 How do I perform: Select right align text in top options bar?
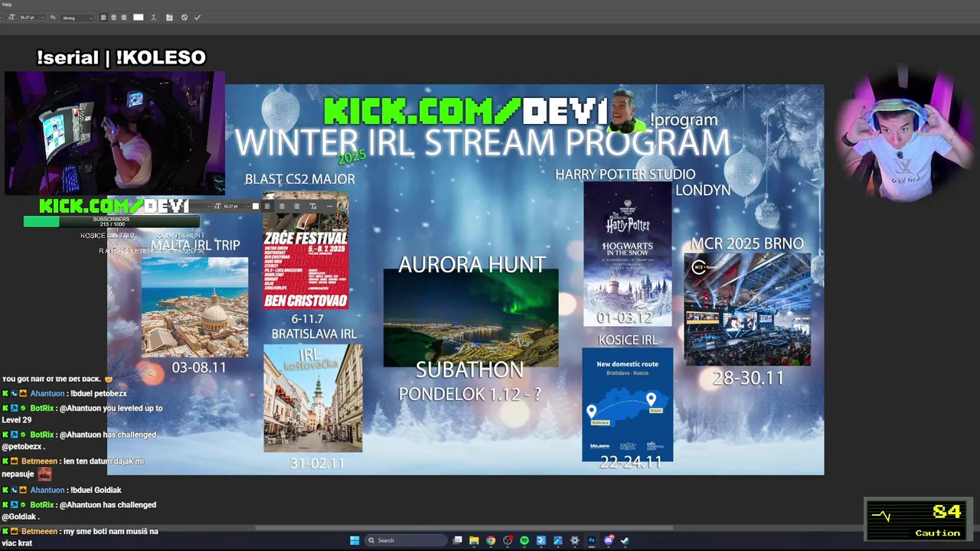click(123, 17)
